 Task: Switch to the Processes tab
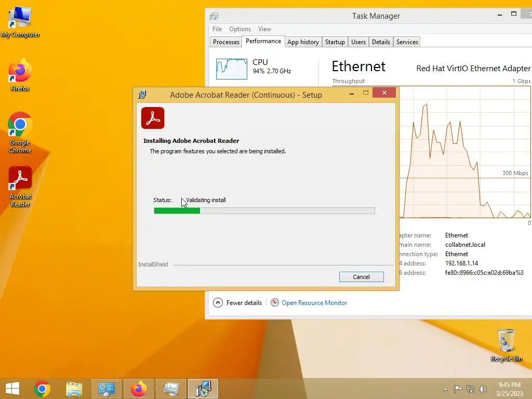(226, 42)
